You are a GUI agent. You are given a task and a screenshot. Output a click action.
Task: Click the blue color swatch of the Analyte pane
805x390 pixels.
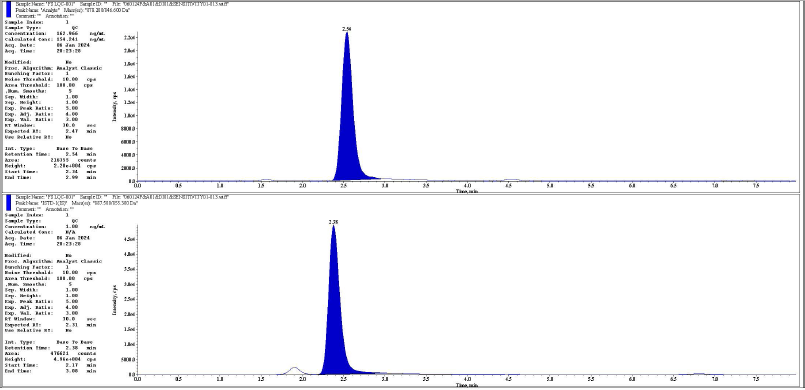tap(8, 10)
